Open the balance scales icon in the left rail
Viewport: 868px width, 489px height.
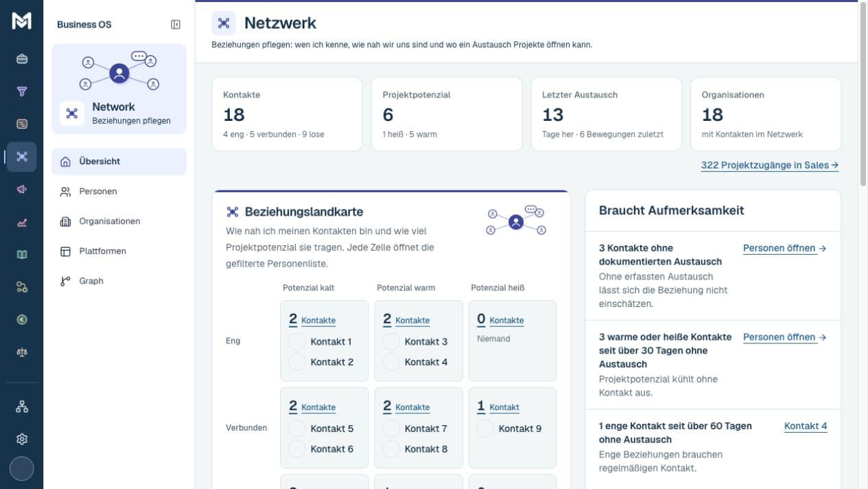tap(21, 352)
